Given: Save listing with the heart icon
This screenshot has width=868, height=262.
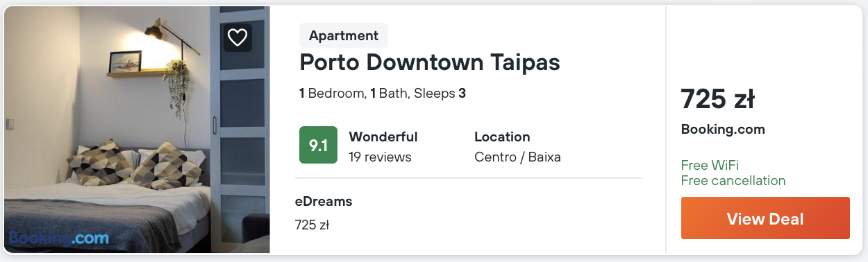Looking at the screenshot, I should [x=237, y=37].
